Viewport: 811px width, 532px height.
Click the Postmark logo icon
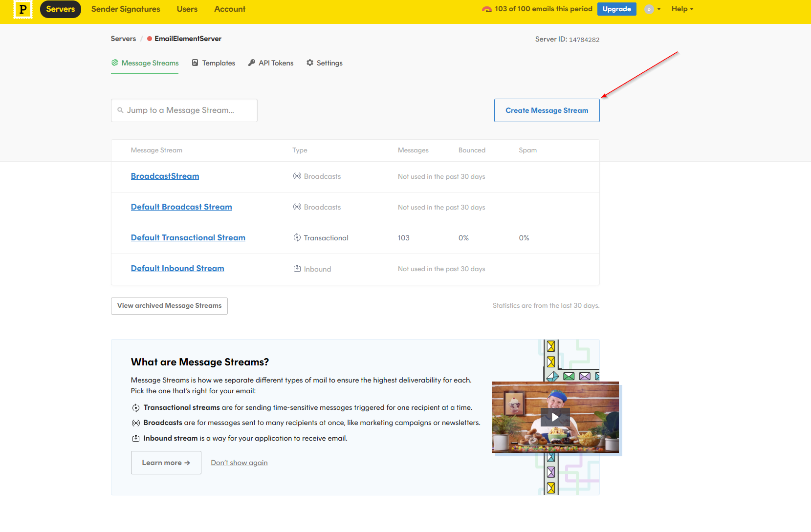point(22,9)
